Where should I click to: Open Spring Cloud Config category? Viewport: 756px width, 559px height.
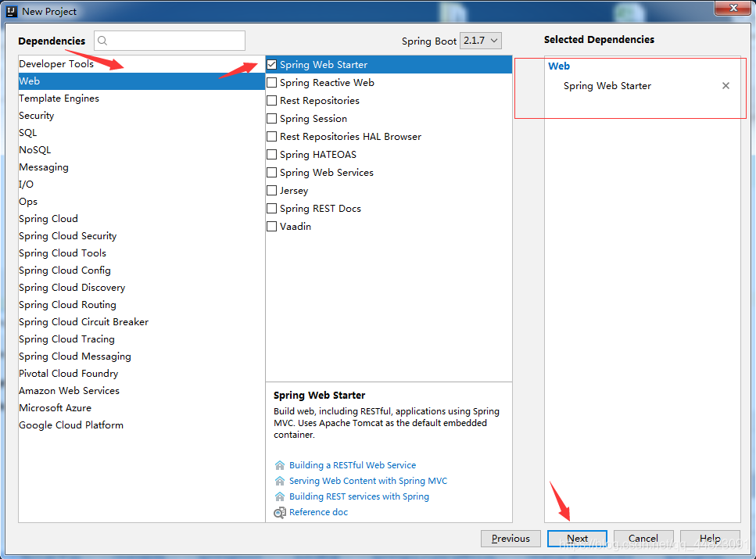pos(142,270)
